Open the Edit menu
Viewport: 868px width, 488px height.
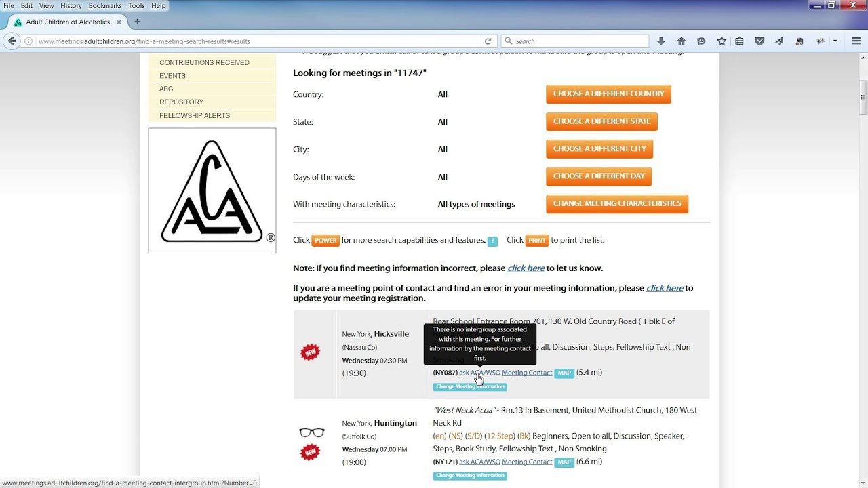pos(26,5)
